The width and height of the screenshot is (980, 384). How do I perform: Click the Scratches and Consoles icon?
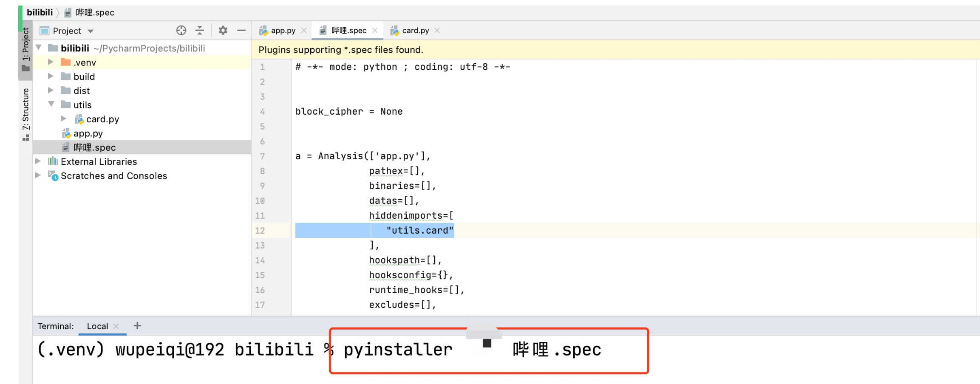(x=53, y=175)
